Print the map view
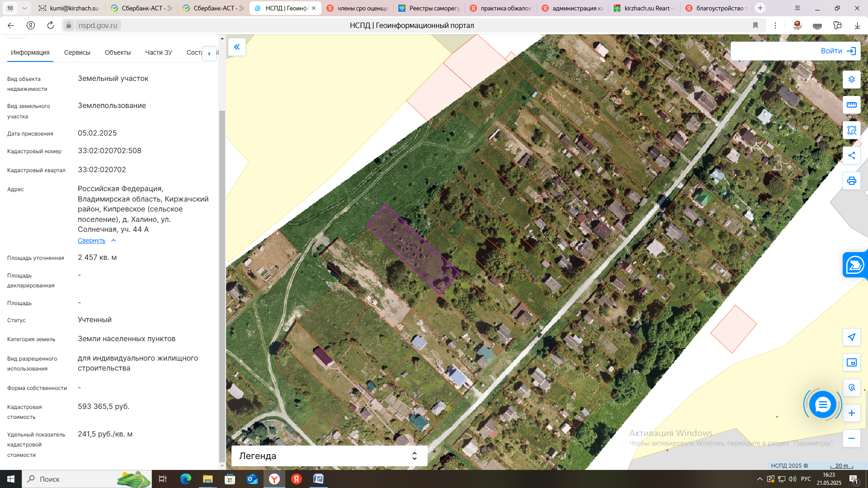The width and height of the screenshot is (868, 488). click(851, 181)
